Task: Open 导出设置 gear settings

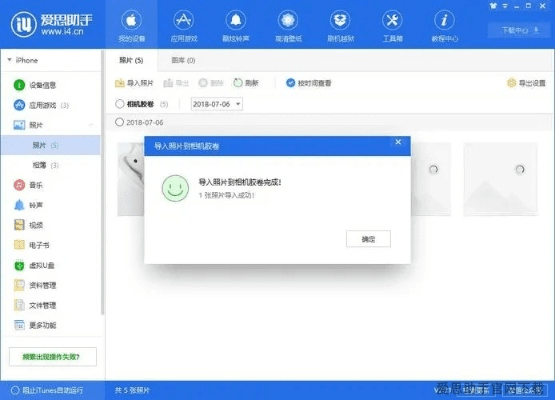Action: tap(526, 83)
